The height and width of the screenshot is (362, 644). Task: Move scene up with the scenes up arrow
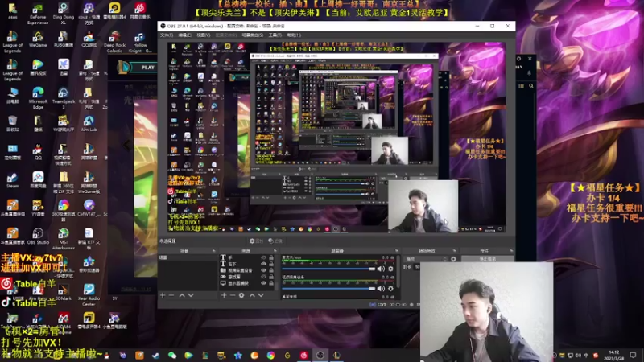(182, 295)
